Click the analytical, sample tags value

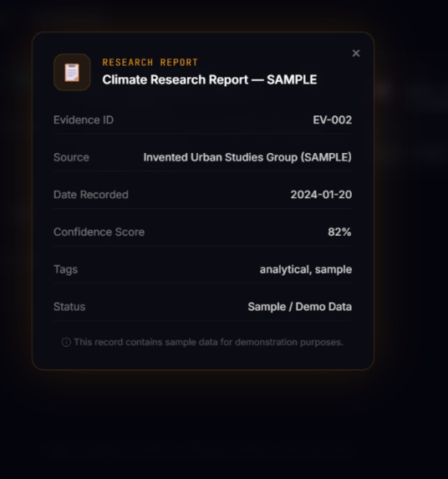(x=306, y=269)
